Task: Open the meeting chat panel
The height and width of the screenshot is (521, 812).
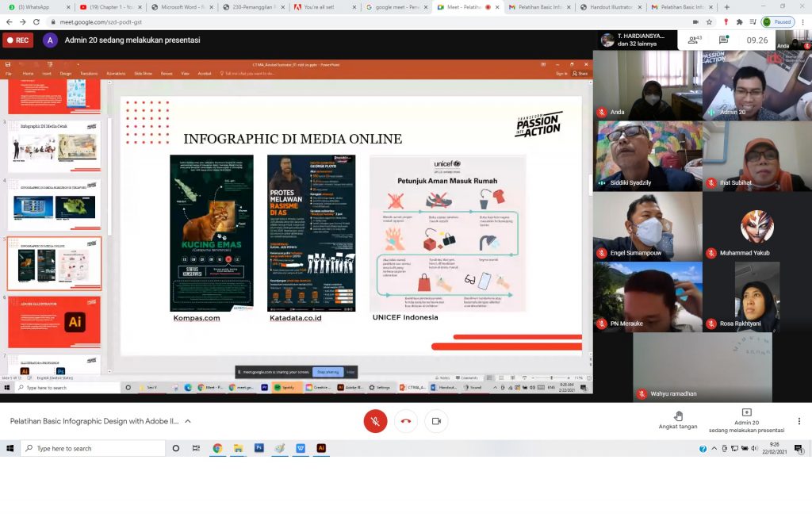Action: pos(724,40)
